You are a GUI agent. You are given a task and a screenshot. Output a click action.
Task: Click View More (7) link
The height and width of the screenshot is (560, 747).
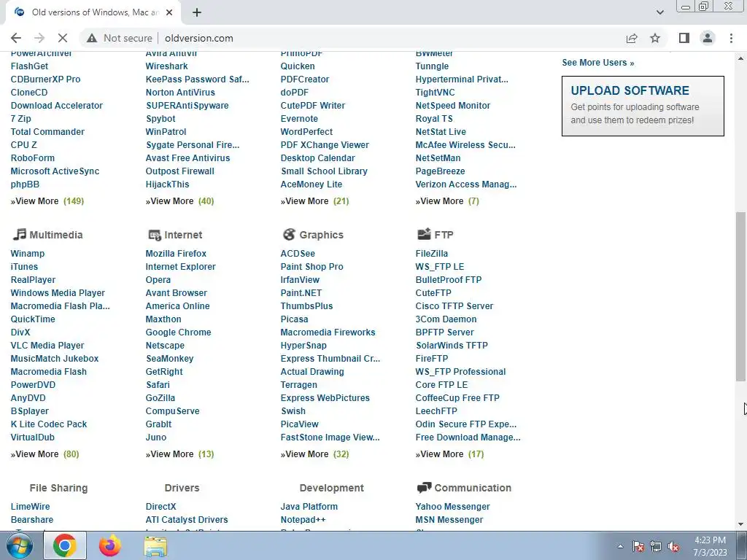447,201
